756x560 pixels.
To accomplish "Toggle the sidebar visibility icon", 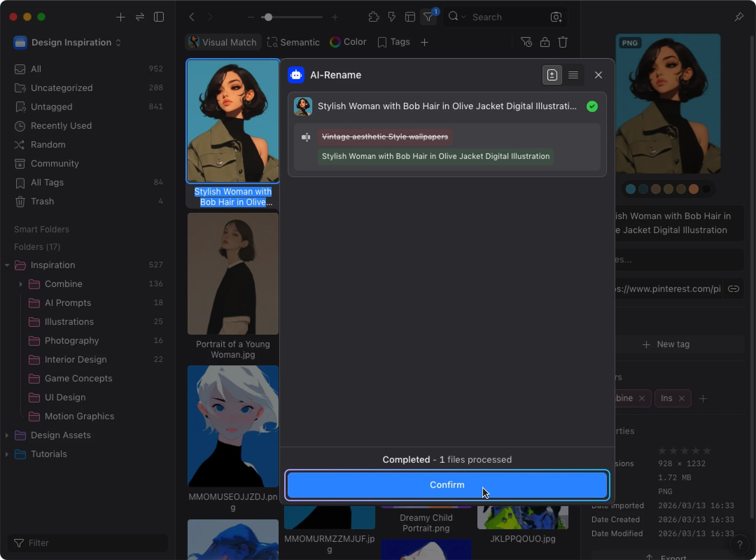I will (x=159, y=17).
